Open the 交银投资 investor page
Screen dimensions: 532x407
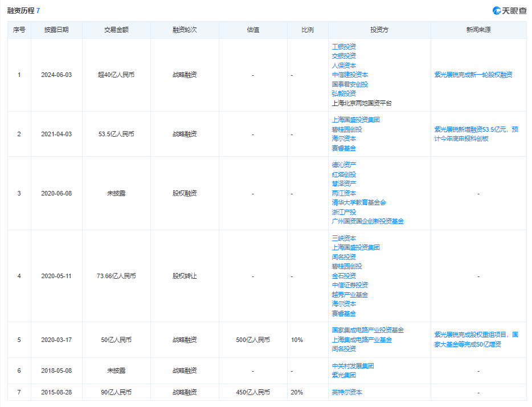[343, 56]
